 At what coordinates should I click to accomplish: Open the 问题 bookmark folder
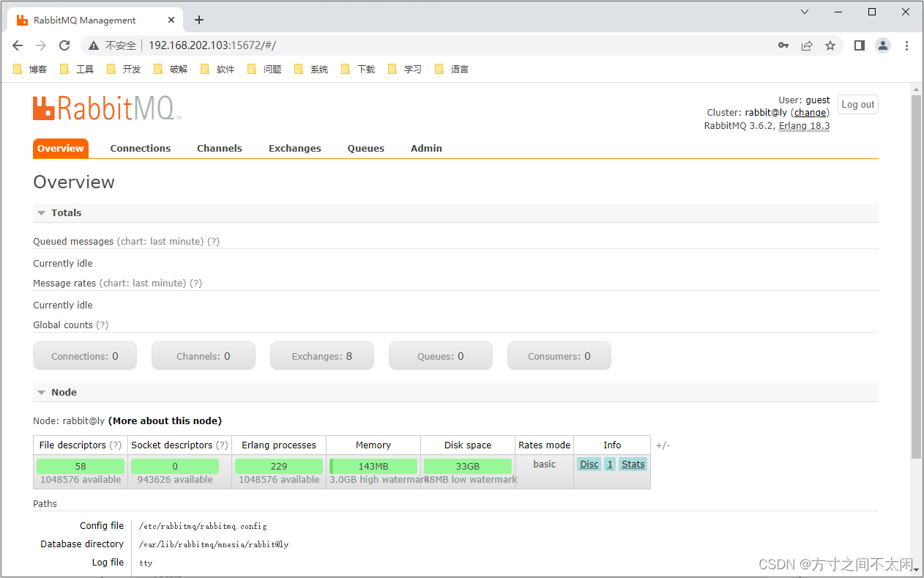pyautogui.click(x=265, y=69)
